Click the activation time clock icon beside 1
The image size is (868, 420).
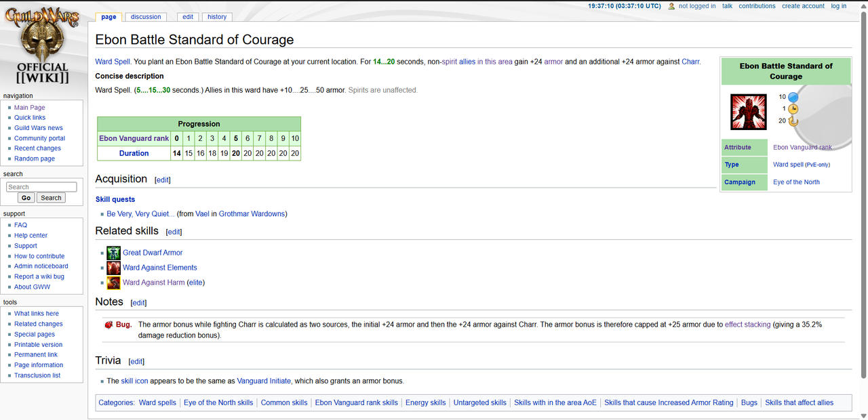pyautogui.click(x=793, y=108)
